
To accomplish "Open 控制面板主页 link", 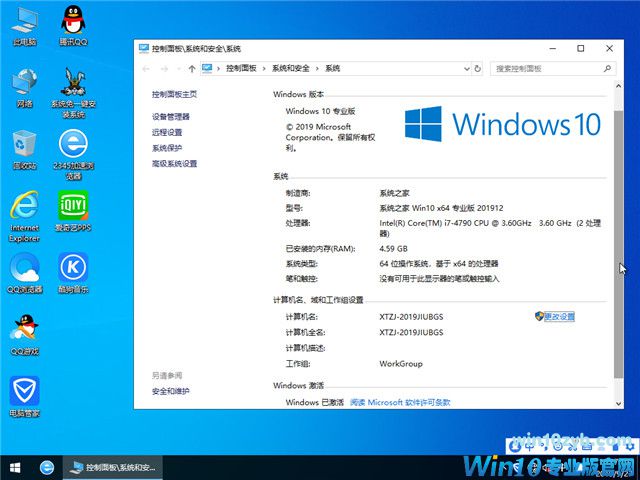I will (x=174, y=94).
